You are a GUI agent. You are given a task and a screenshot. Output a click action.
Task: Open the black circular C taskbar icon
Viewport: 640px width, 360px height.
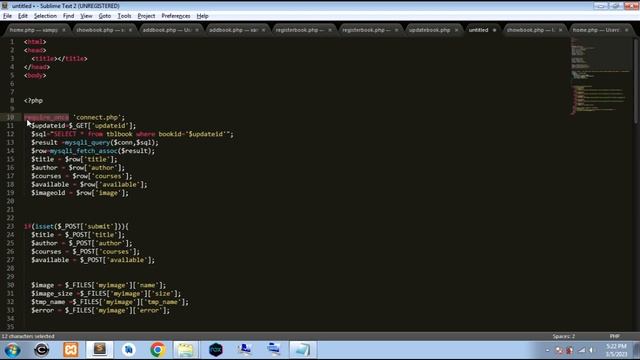coord(41,350)
